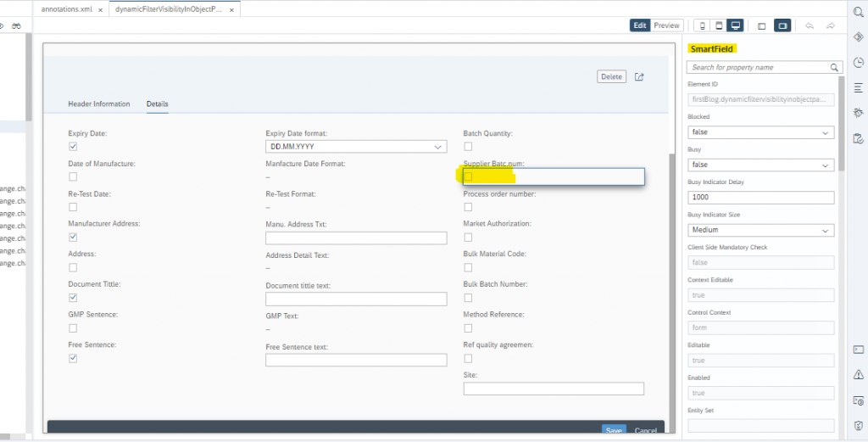Select the left pane layout icon
The image size is (868, 442).
[x=762, y=26]
